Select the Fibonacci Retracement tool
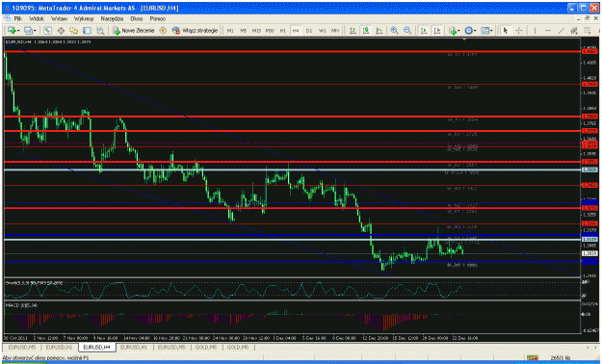602x364 pixels. tap(588, 31)
